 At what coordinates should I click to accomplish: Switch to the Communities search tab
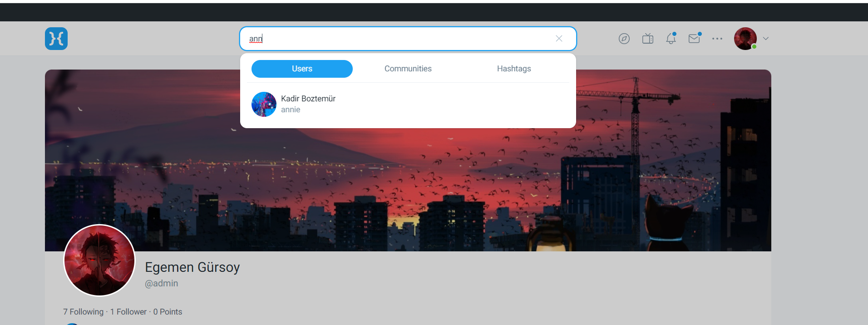pos(408,69)
